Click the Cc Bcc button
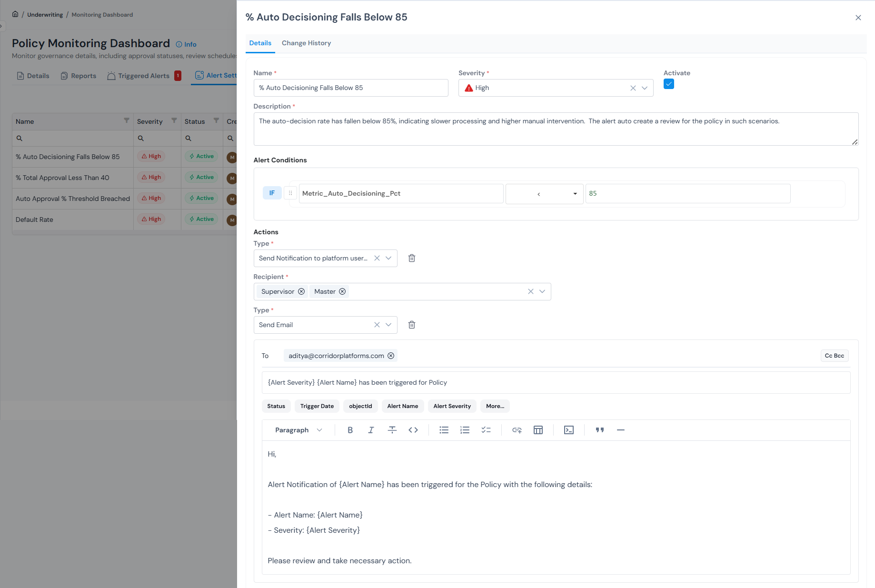 click(x=835, y=356)
